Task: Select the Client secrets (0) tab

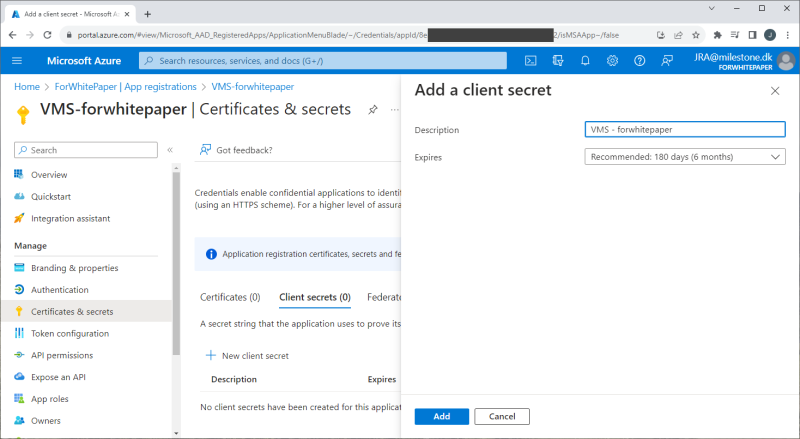Action: tap(314, 297)
